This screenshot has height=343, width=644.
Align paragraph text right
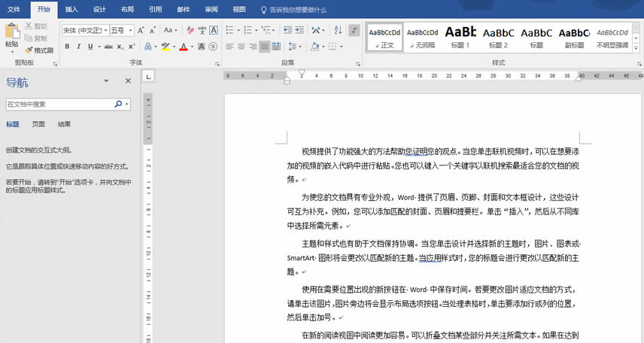(253, 47)
